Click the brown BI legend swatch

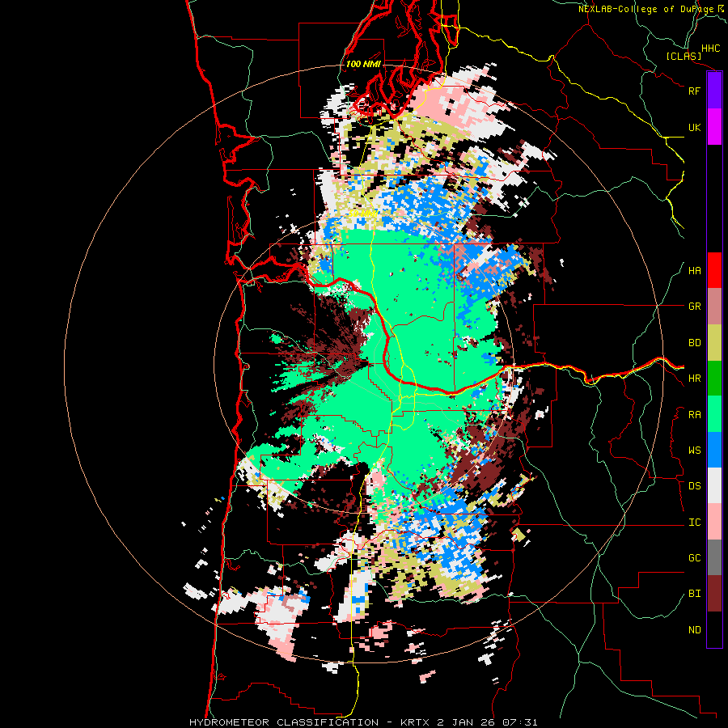click(x=714, y=594)
